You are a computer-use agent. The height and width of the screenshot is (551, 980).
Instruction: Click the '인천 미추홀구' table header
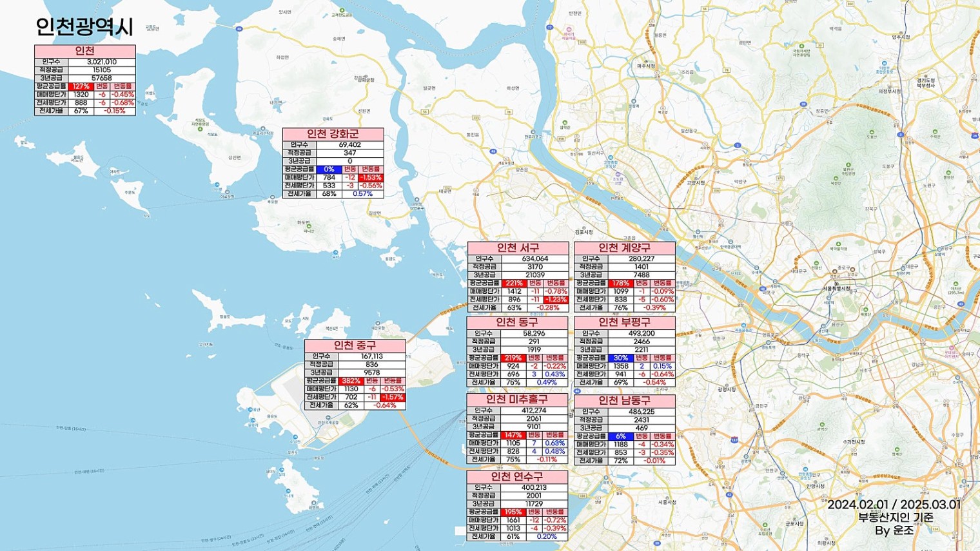(x=517, y=400)
